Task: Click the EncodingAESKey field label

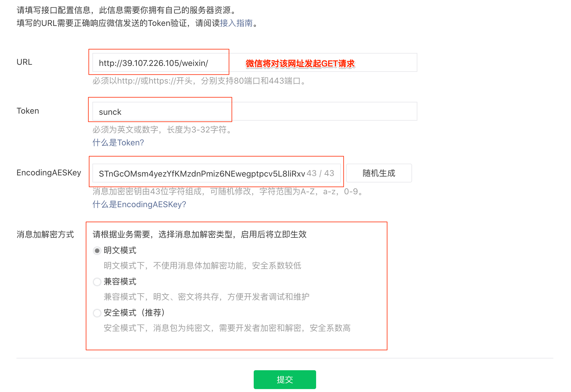Action: [x=49, y=173]
